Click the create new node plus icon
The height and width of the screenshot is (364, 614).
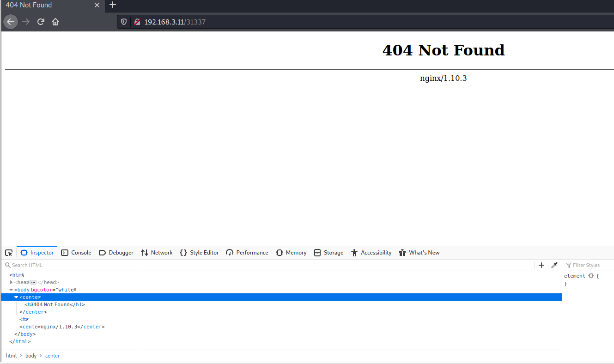click(541, 265)
